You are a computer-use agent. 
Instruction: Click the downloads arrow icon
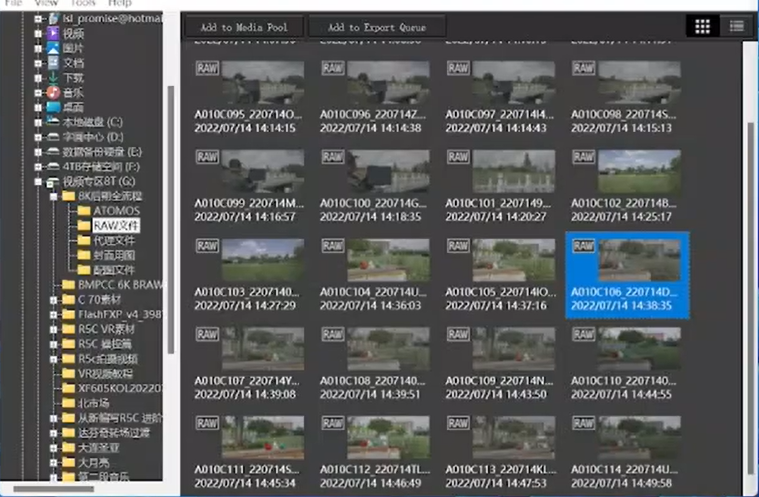coord(53,77)
